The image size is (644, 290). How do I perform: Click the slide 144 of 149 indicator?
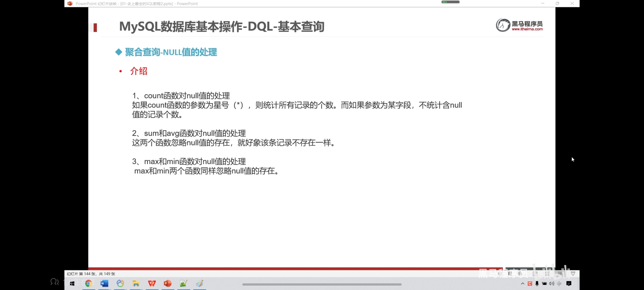point(91,274)
